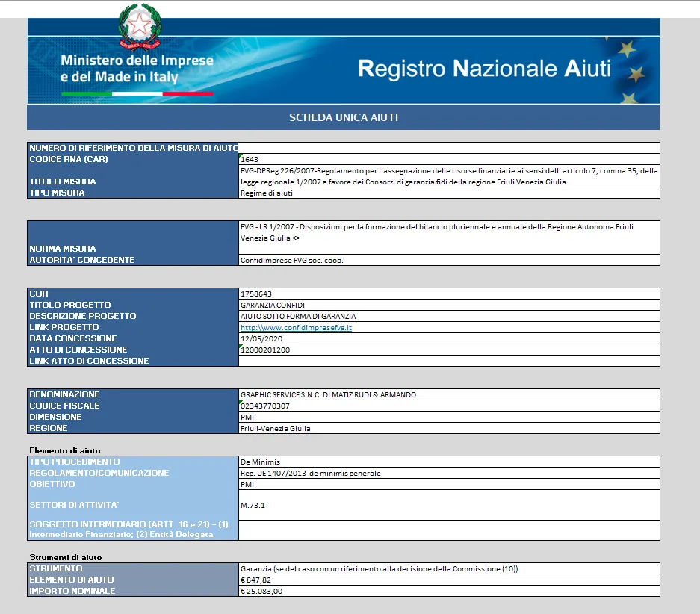
Task: Select the GRAPHIC SERVICE S.N.C. denomination cell
Action: [449, 394]
